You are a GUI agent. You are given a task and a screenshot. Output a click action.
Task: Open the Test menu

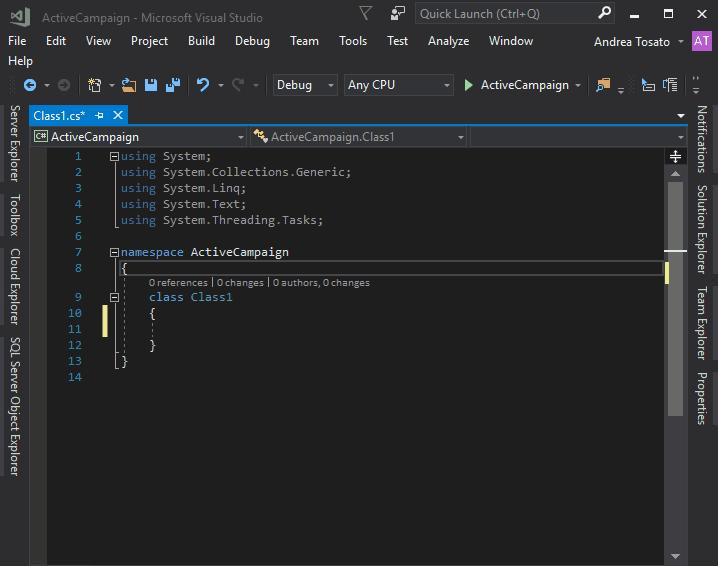(397, 41)
